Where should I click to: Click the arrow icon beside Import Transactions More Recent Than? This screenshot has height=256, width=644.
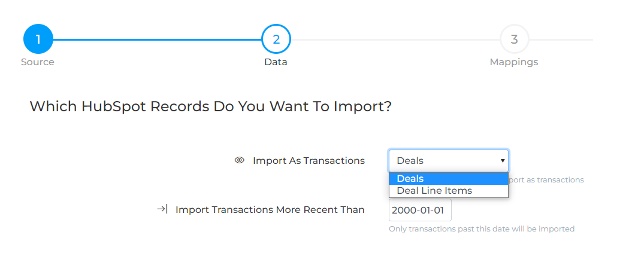point(162,209)
